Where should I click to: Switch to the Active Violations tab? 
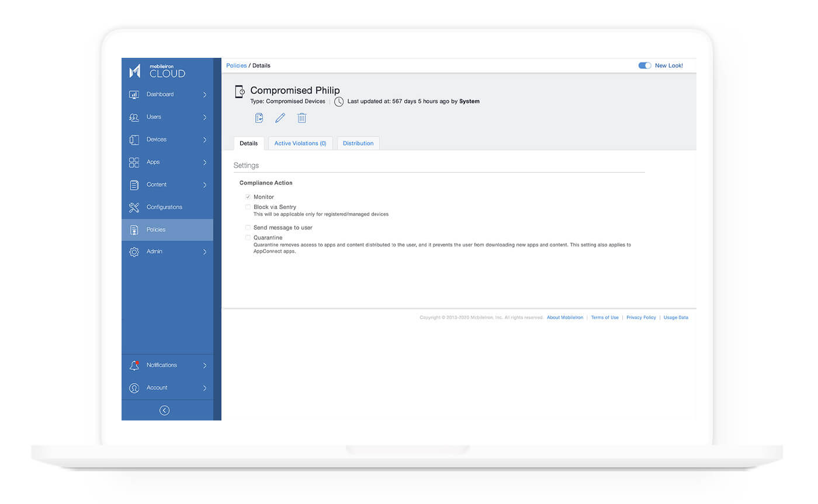(300, 143)
